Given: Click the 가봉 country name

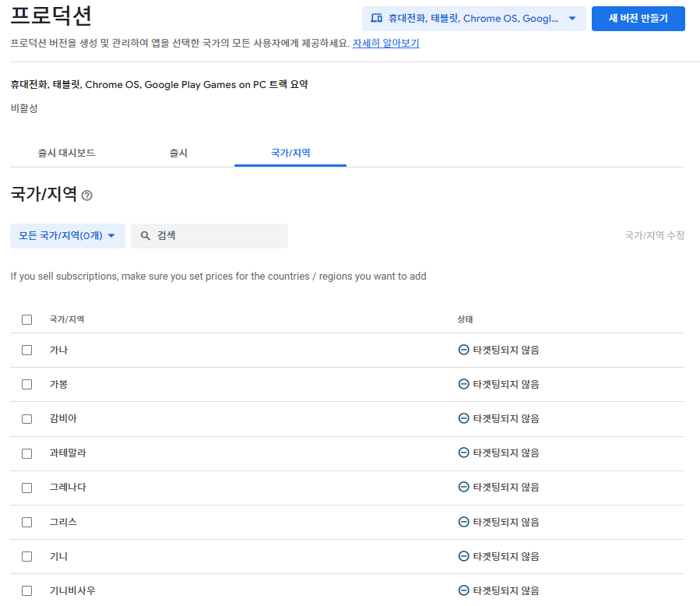Looking at the screenshot, I should pos(58,385).
